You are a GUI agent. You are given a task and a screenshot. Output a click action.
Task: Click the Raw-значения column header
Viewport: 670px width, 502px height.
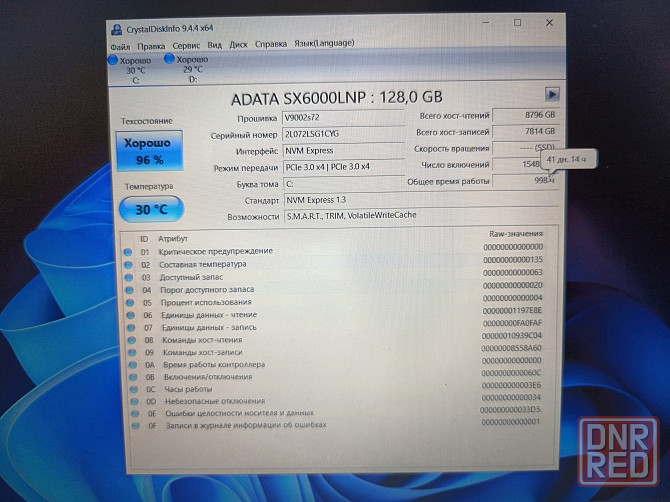[516, 234]
